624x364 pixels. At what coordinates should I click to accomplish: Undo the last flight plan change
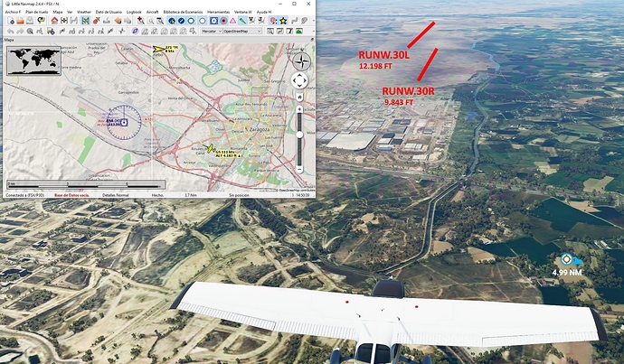(x=11, y=31)
